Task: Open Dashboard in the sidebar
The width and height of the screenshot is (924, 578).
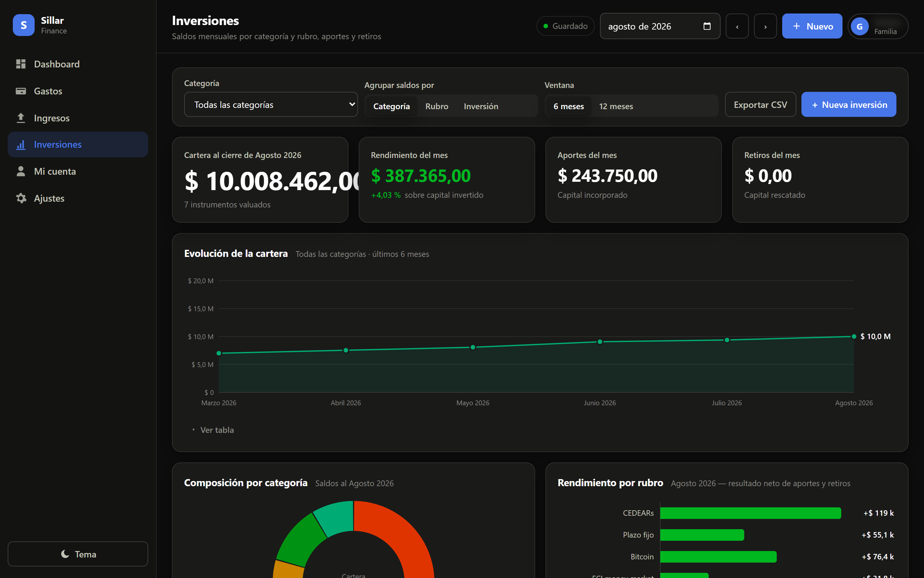Action: click(78, 64)
